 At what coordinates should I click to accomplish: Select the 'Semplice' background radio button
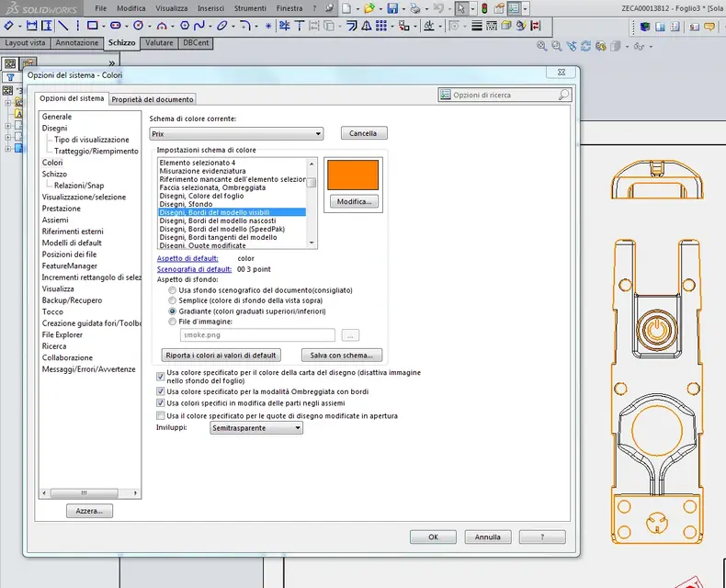point(172,300)
